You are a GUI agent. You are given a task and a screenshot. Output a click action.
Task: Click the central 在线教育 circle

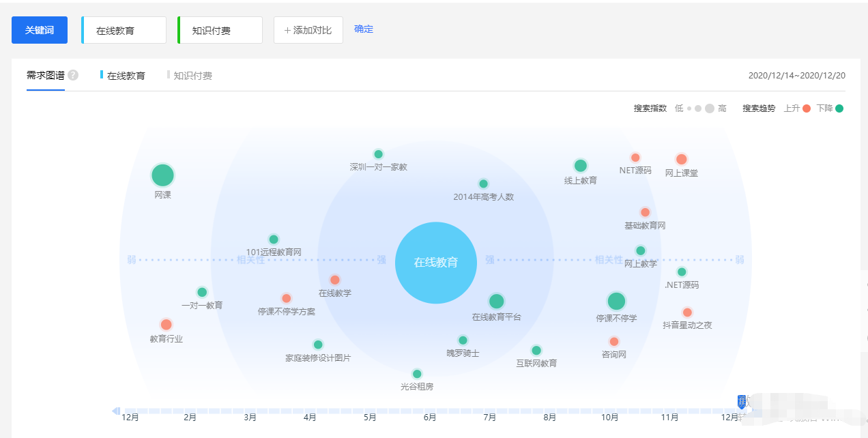pos(435,263)
